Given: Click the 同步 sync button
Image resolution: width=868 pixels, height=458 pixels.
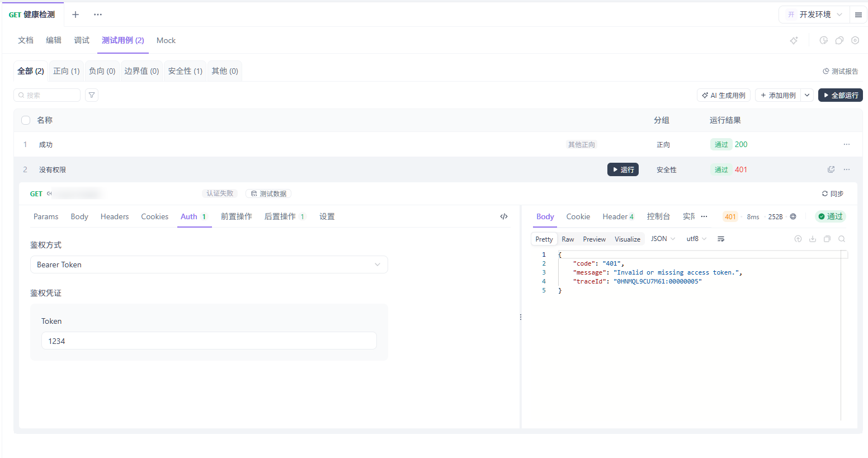Looking at the screenshot, I should pyautogui.click(x=833, y=193).
